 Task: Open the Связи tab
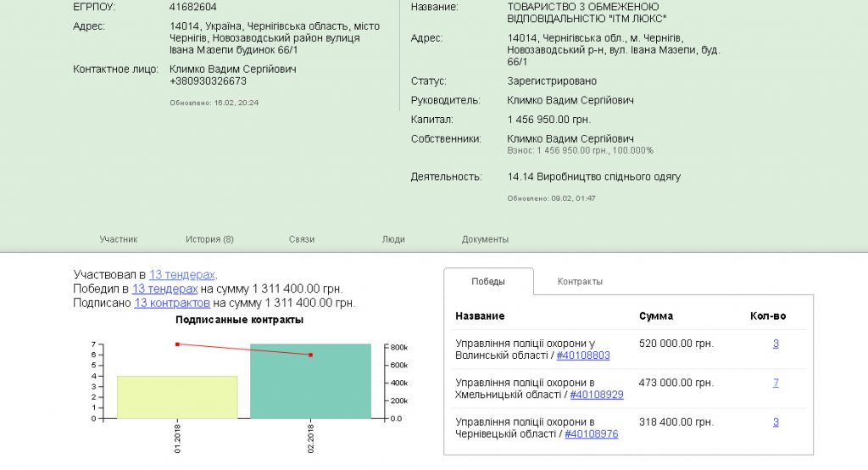point(301,239)
